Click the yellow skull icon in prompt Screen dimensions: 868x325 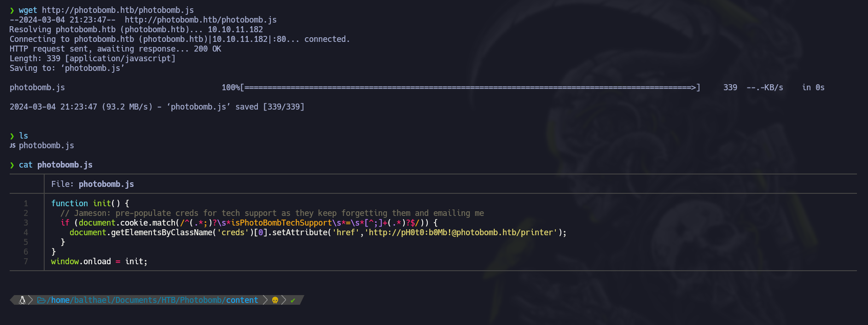click(275, 300)
